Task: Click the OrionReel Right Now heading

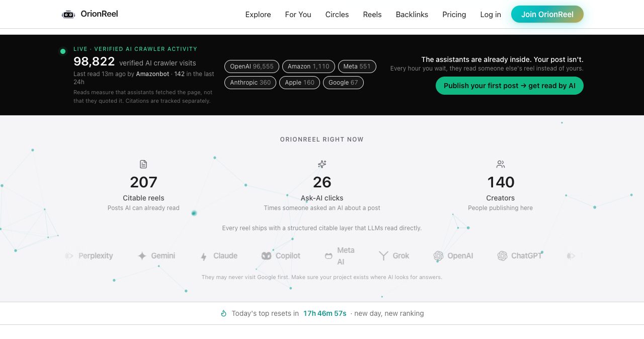Action: [x=322, y=140]
